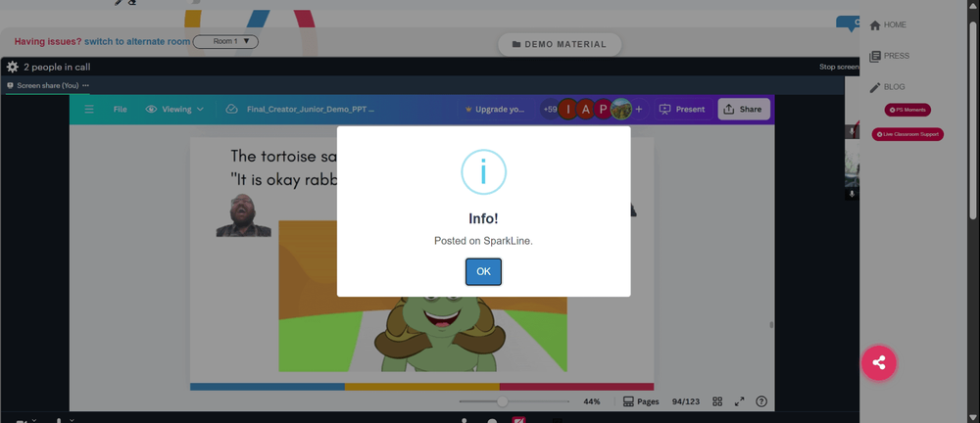Click the Share button in Canva

tap(744, 110)
